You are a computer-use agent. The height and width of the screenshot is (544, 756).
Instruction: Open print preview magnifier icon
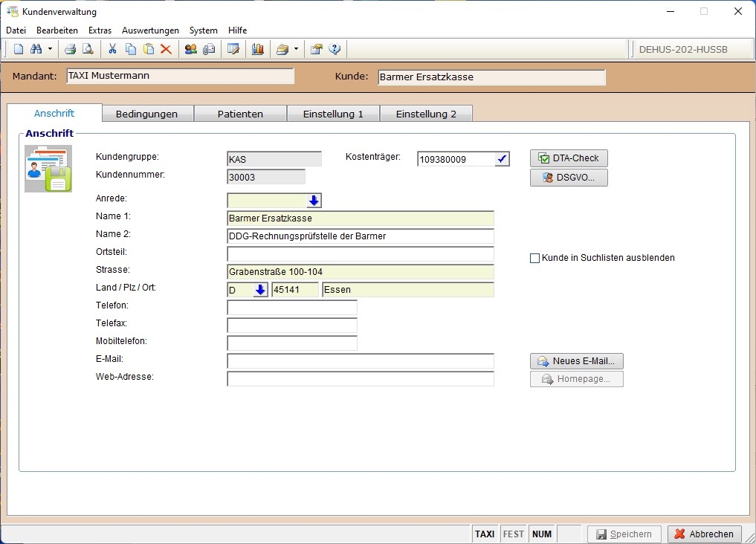click(88, 49)
